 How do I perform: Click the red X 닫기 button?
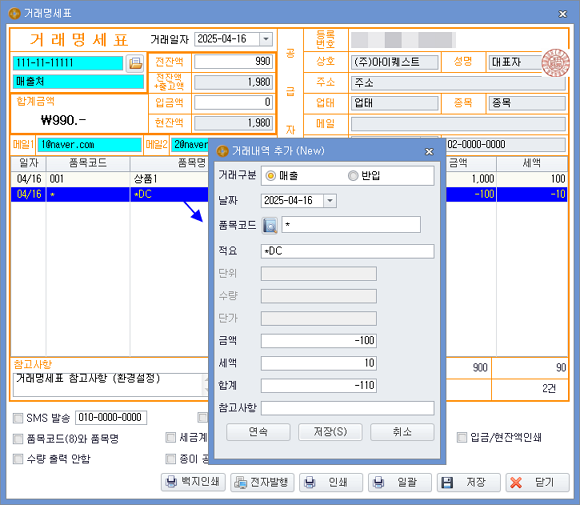tap(537, 482)
